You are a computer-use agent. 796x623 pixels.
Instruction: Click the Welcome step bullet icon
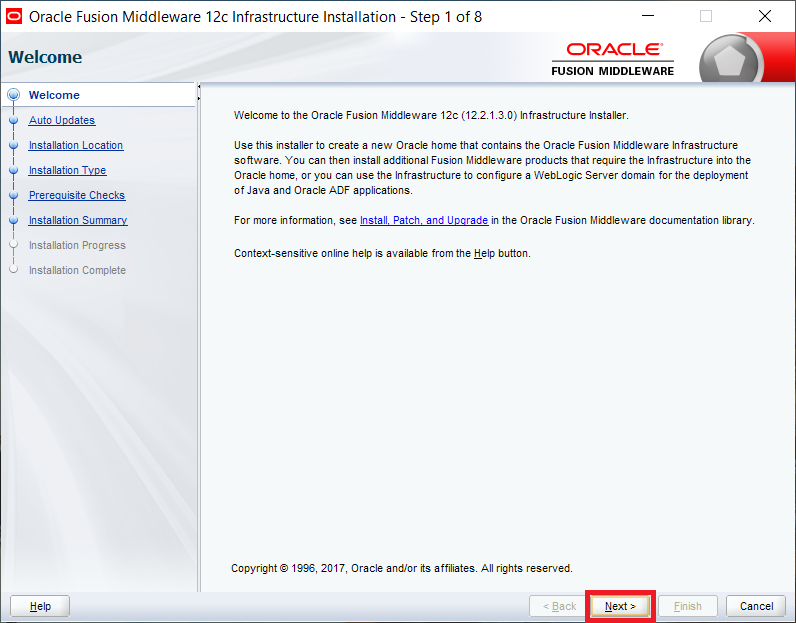point(14,95)
